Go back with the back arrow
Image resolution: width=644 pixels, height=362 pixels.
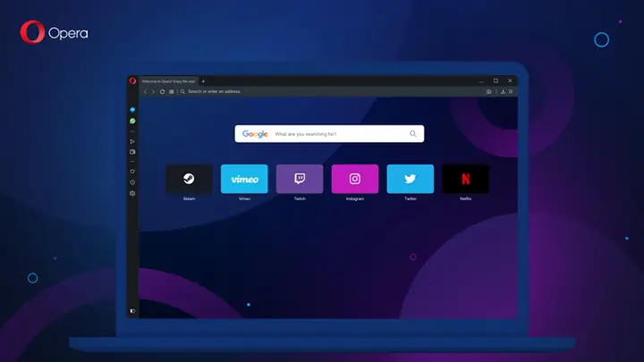145,91
